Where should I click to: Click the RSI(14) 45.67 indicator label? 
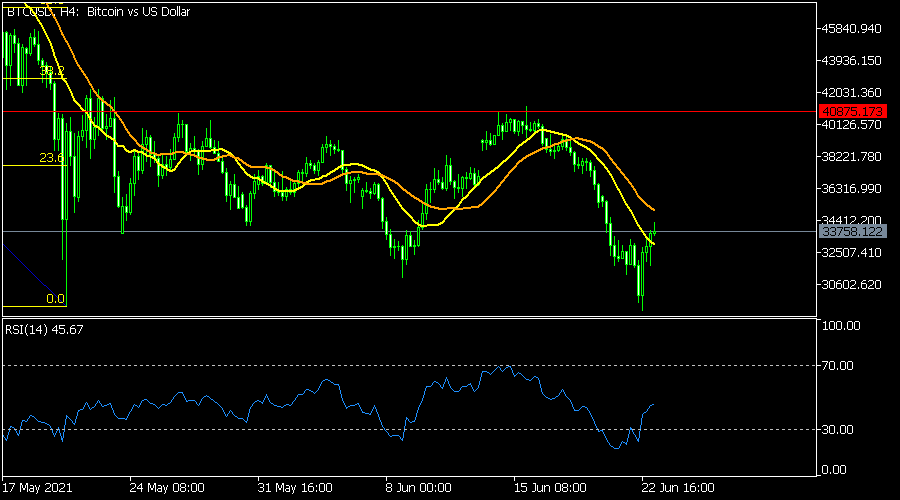click(x=44, y=330)
